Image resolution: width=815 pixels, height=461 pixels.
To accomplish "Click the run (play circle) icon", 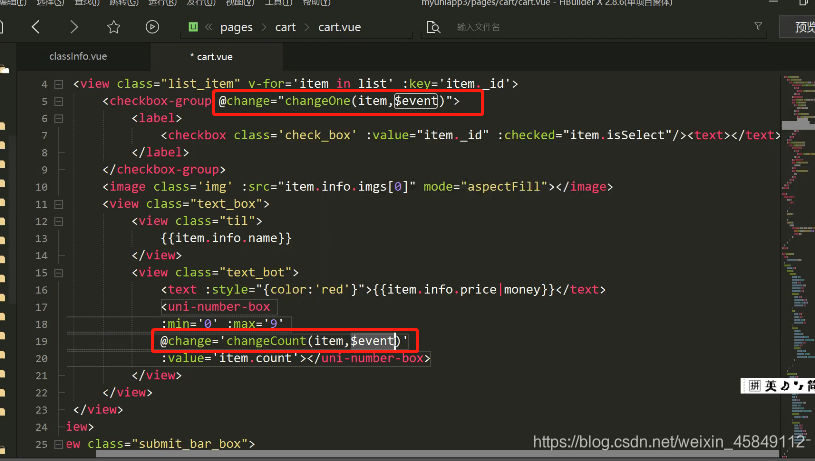I will (x=152, y=27).
